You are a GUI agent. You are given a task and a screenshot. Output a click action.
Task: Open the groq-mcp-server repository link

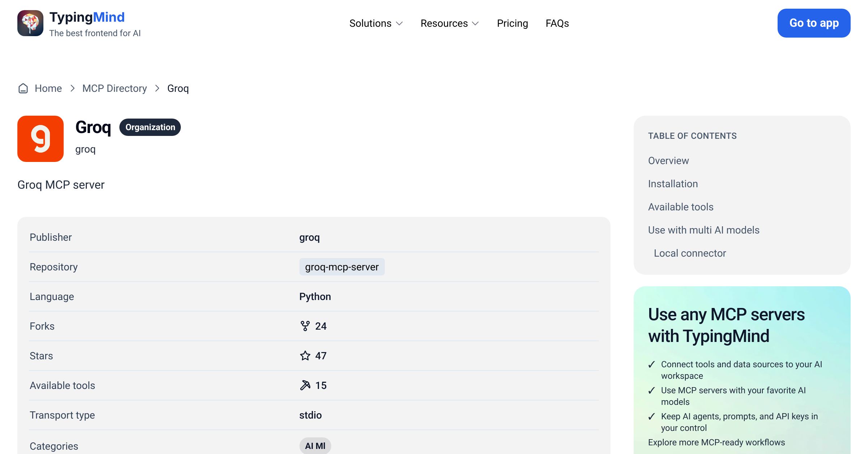point(342,267)
